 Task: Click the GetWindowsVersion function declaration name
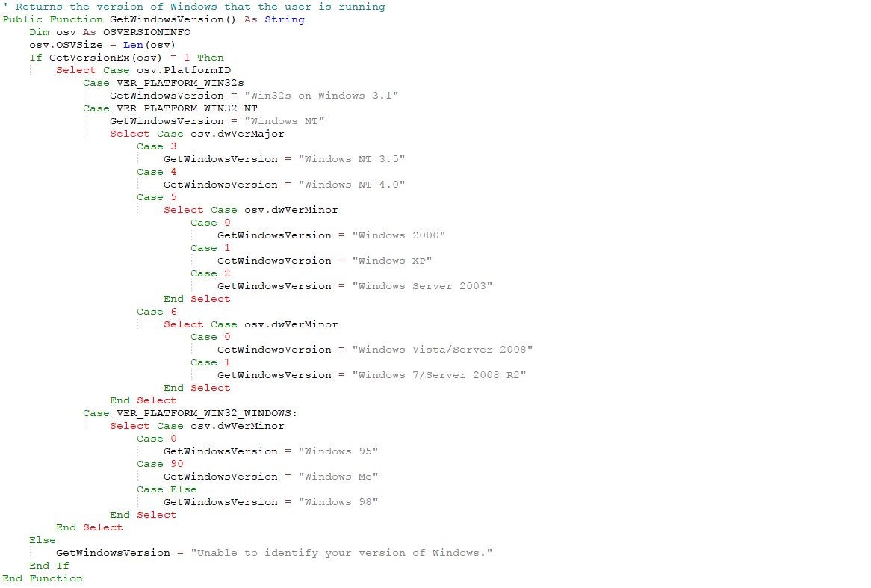coord(167,19)
